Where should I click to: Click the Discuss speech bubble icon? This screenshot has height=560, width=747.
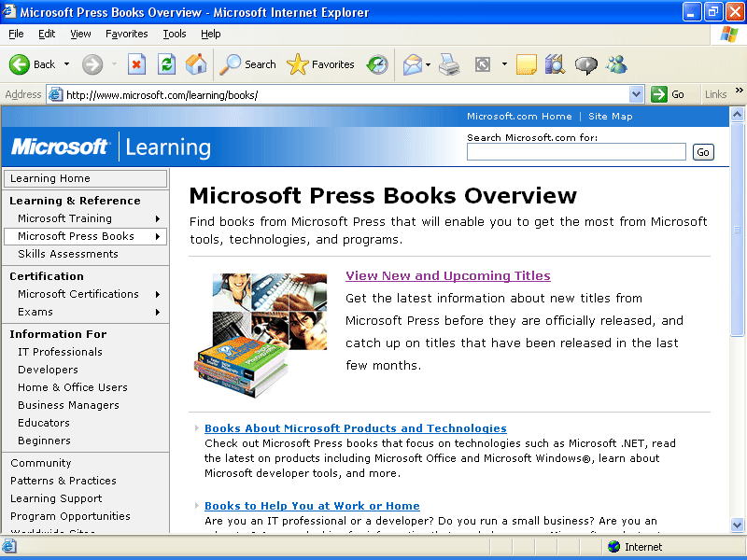point(586,64)
